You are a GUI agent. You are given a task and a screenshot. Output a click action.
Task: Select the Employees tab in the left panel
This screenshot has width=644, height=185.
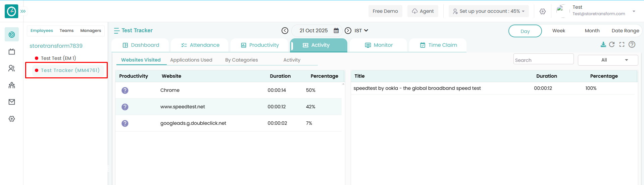tap(42, 31)
